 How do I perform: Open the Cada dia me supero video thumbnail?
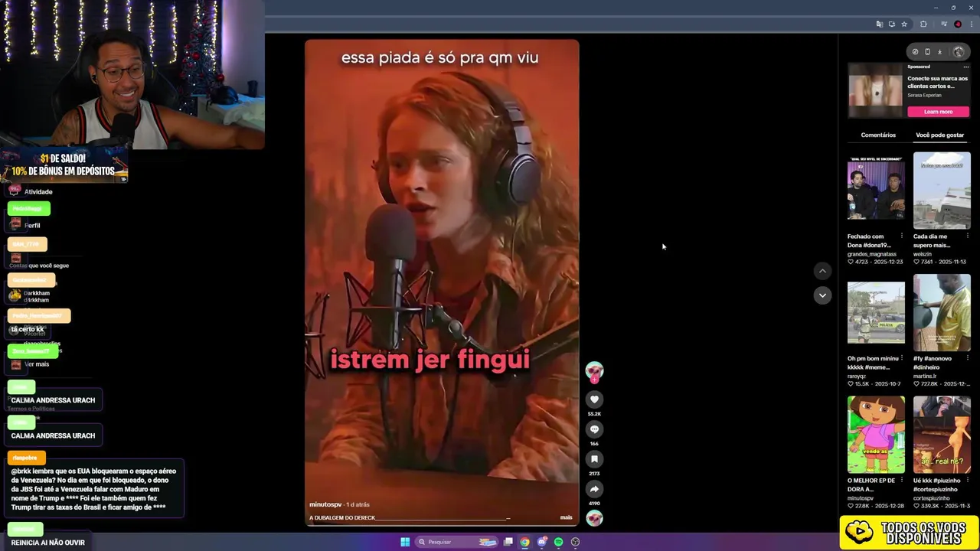point(942,191)
